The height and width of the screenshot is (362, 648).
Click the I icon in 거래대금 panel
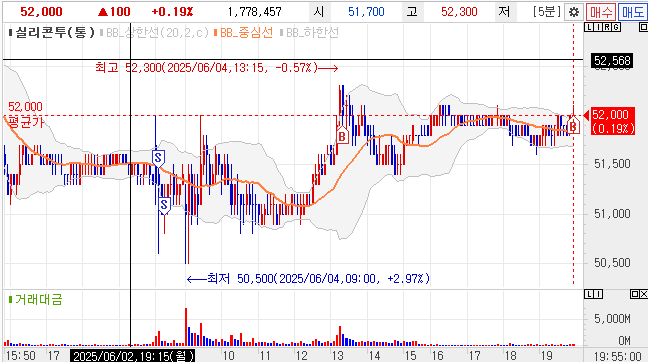click(598, 294)
